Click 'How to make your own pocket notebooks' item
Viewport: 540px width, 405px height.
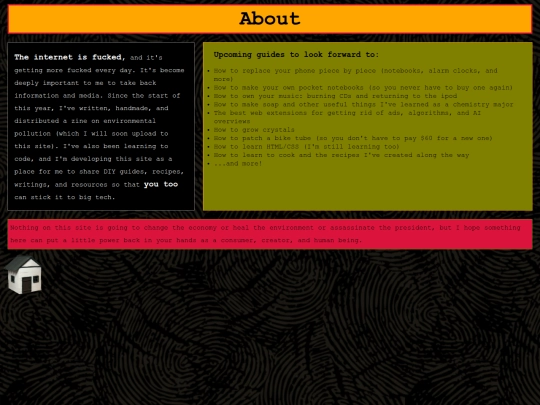tap(363, 87)
